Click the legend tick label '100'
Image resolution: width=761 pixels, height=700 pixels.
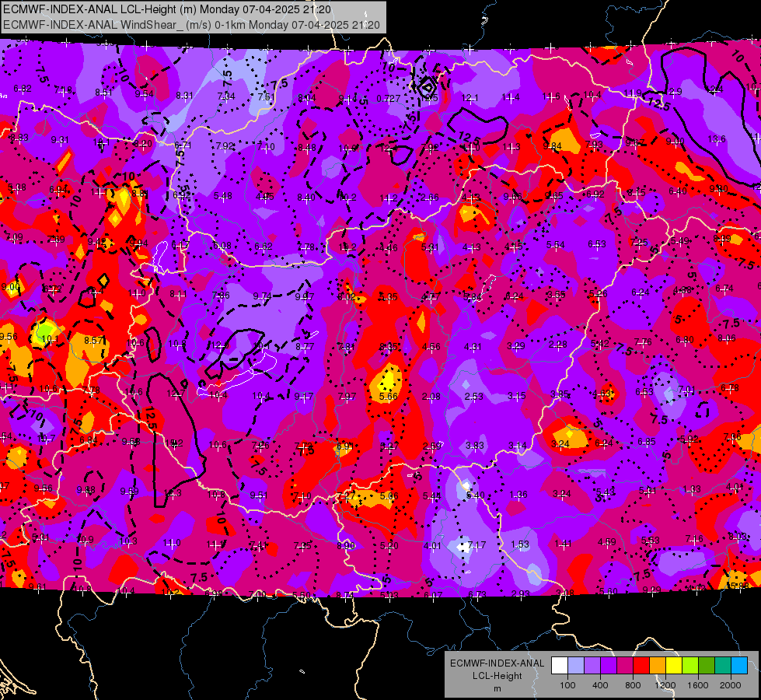click(567, 685)
